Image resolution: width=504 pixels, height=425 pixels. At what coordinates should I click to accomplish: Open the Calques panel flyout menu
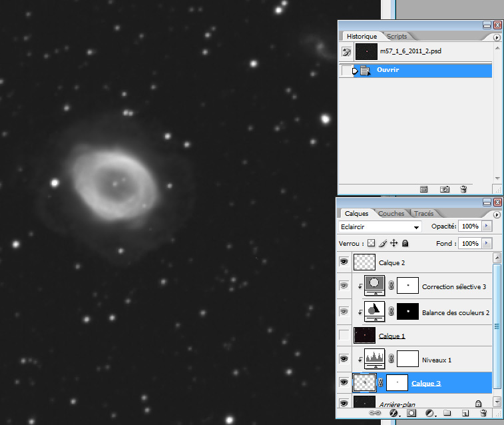tap(497, 214)
